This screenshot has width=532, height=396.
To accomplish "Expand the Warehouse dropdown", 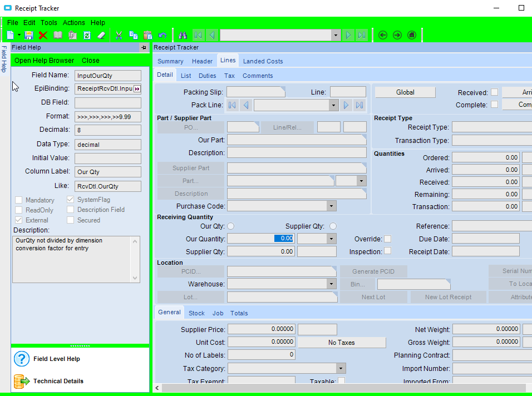I will [x=332, y=284].
